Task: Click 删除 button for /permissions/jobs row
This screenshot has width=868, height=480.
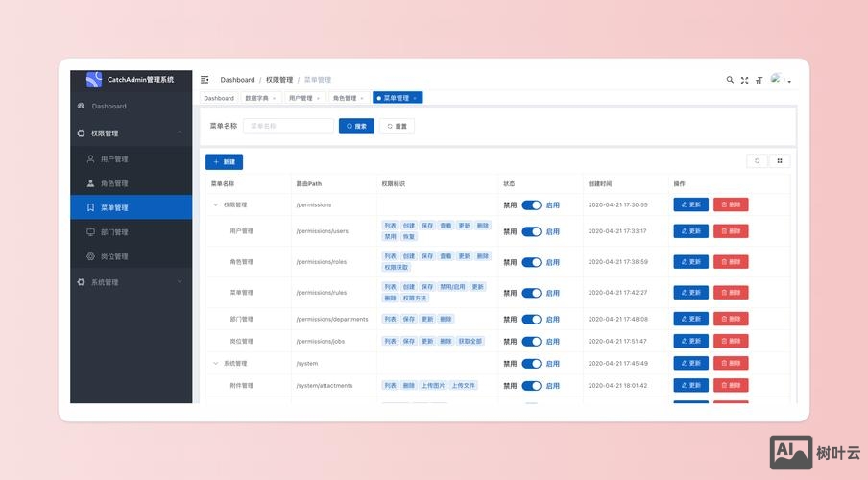Action: [x=731, y=341]
